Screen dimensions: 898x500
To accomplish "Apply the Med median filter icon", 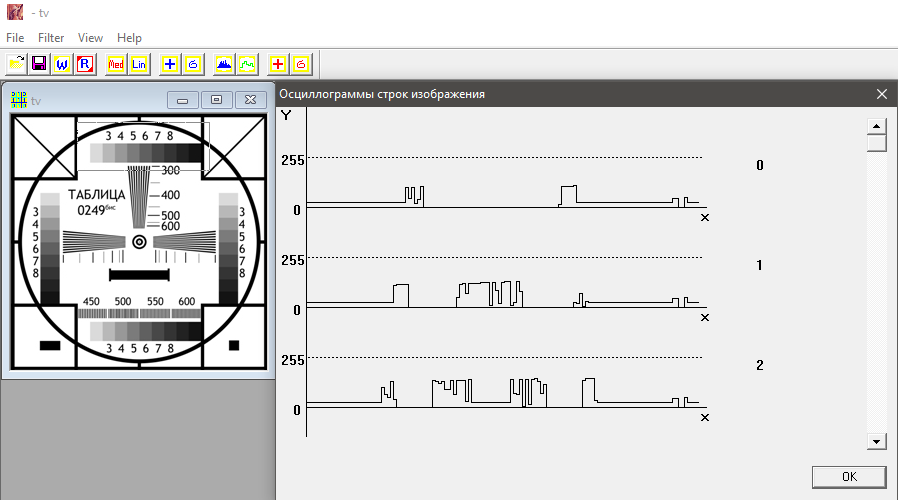I will 116,64.
